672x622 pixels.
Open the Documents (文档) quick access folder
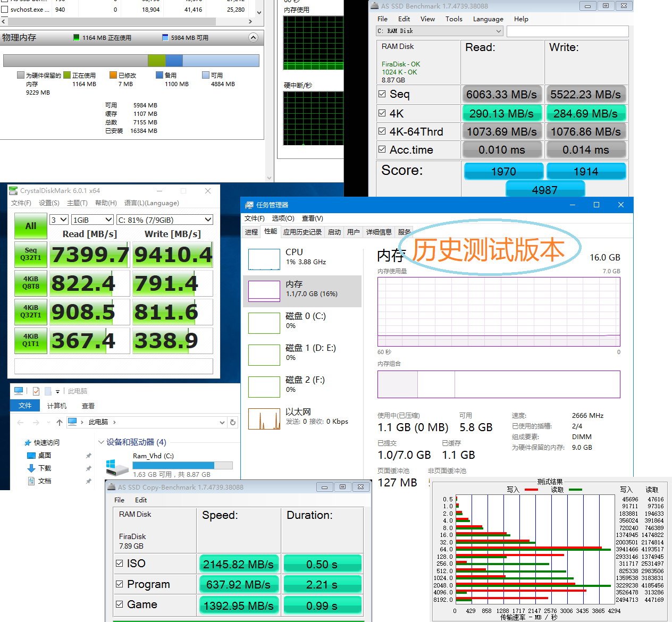45,481
